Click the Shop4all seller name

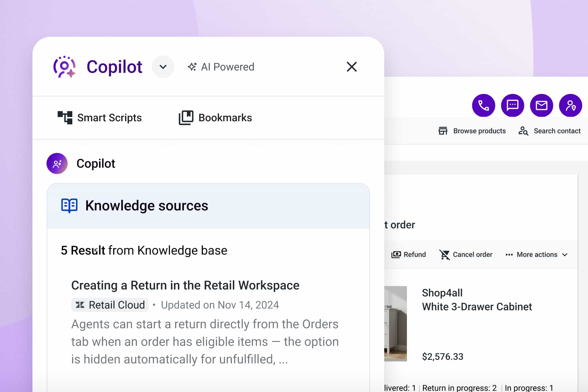coord(442,293)
